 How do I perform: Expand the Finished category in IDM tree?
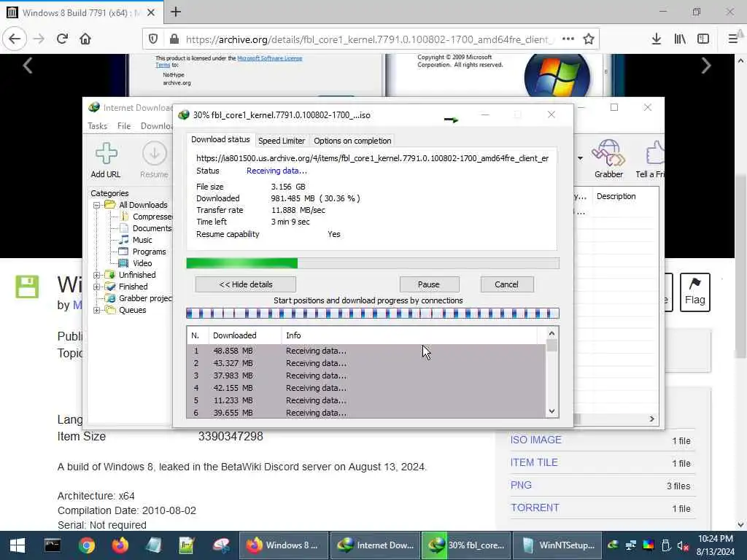click(97, 287)
